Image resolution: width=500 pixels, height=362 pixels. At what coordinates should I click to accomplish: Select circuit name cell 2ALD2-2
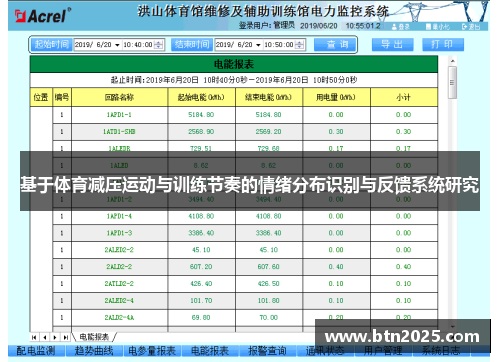pyautogui.click(x=119, y=267)
